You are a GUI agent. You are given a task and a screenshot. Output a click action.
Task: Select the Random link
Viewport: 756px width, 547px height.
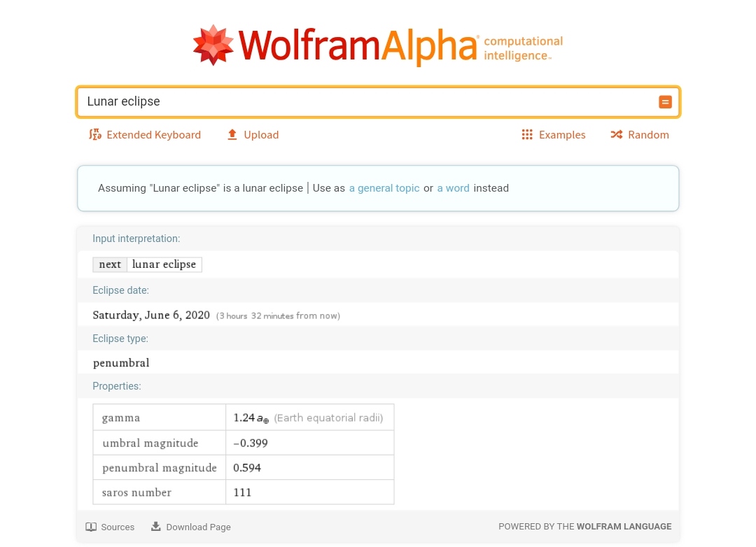tap(648, 135)
